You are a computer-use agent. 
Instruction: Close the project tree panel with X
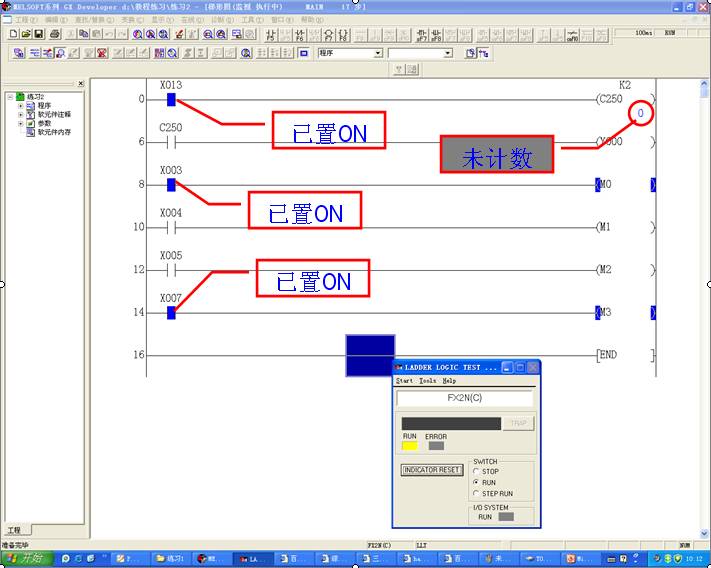tap(81, 84)
